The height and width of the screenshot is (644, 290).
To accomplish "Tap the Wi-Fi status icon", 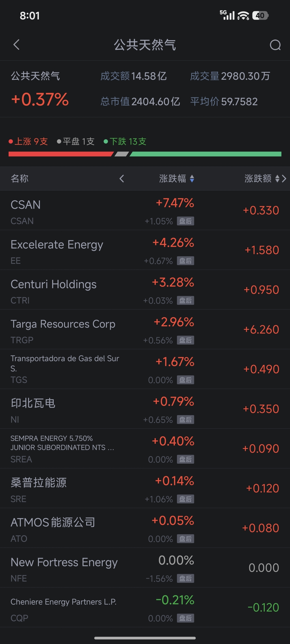I will tap(243, 16).
